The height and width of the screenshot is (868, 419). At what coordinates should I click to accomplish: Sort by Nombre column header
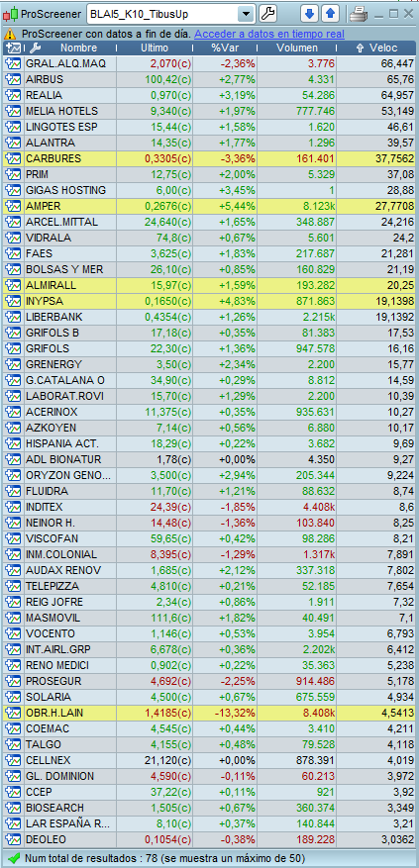pos(78,48)
